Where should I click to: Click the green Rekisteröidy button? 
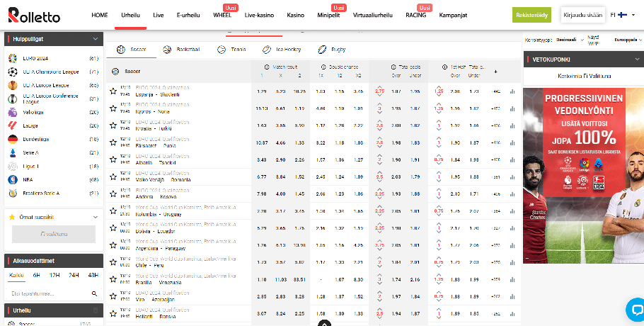[531, 15]
